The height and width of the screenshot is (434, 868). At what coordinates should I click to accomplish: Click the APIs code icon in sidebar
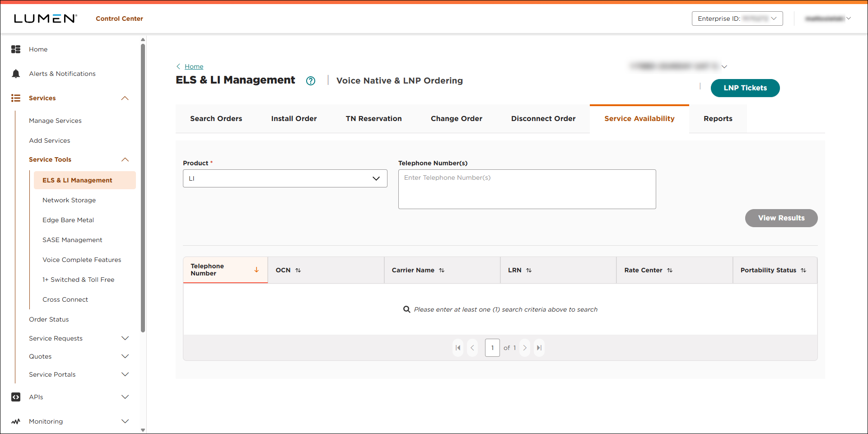click(16, 397)
